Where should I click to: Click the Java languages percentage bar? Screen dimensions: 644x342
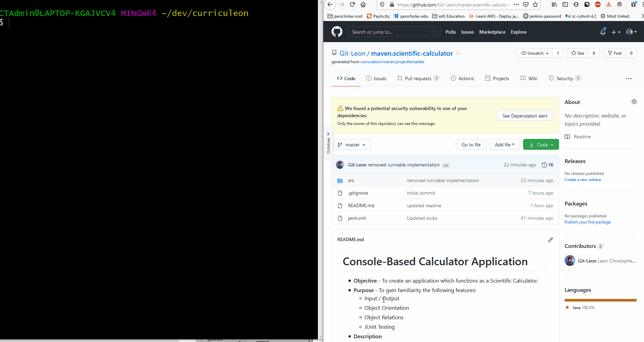[x=601, y=300]
